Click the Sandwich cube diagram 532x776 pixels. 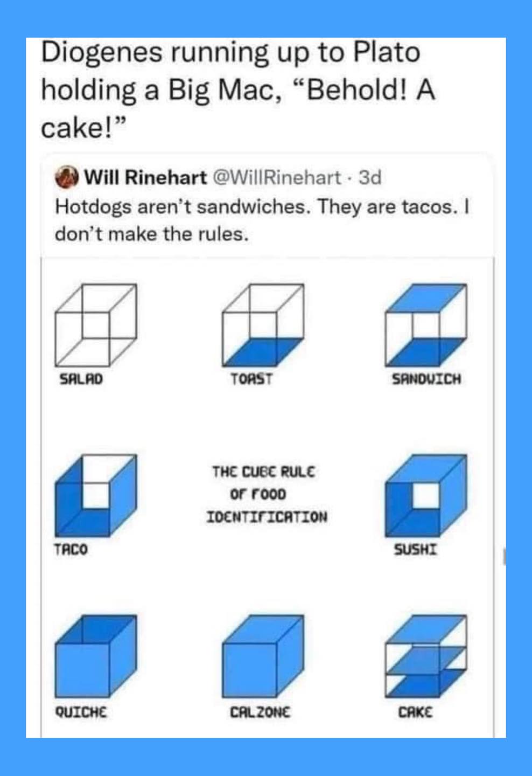coord(426,325)
